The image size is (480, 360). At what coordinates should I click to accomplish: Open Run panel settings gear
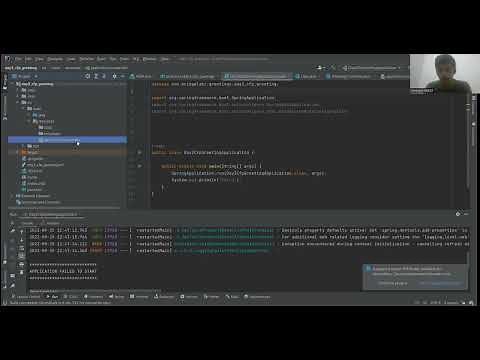pyautogui.click(x=458, y=214)
